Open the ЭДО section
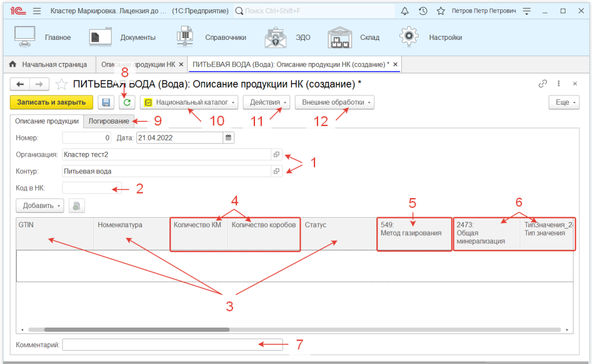This screenshot has height=364, width=592. click(x=288, y=38)
